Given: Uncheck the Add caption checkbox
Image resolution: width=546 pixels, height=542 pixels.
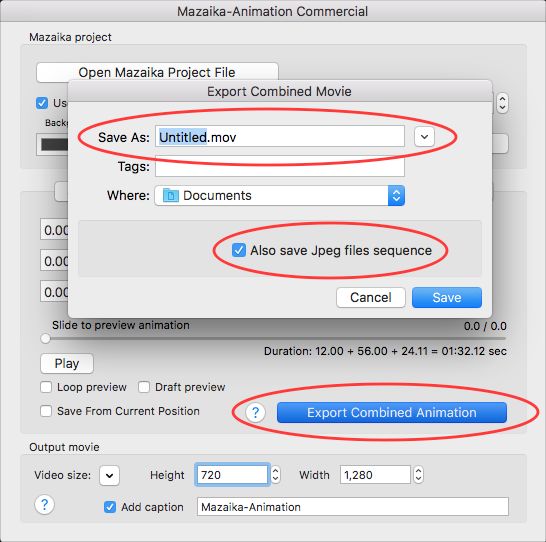Looking at the screenshot, I should click(110, 507).
